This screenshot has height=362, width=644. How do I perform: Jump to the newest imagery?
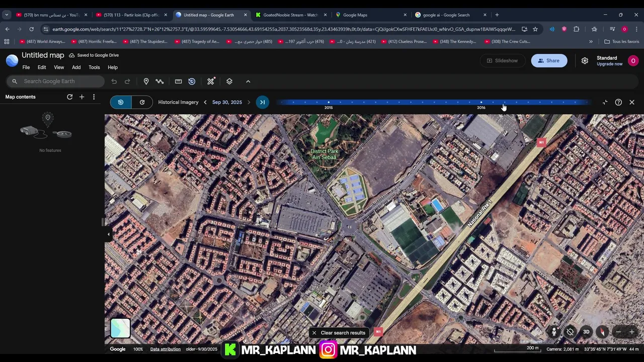(262, 102)
